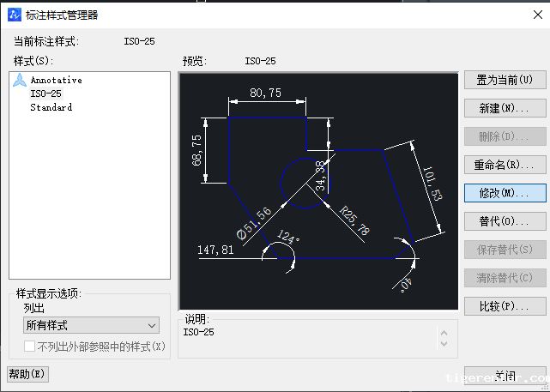Rename style using 重命名(R) button
This screenshot has width=550, height=392.
click(x=504, y=165)
